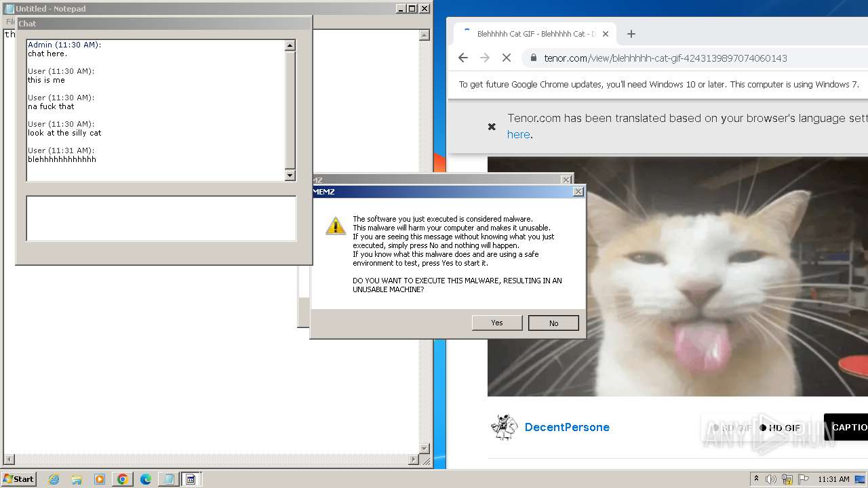Click the chat log down-scroll arrow
This screenshot has width=868, height=488.
click(x=290, y=176)
